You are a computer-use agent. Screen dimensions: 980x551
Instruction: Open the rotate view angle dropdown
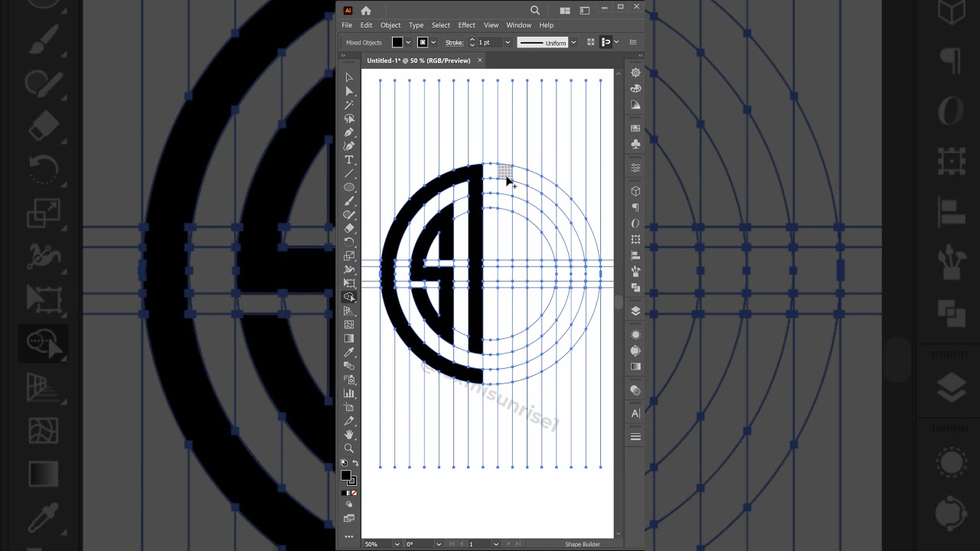(x=438, y=544)
